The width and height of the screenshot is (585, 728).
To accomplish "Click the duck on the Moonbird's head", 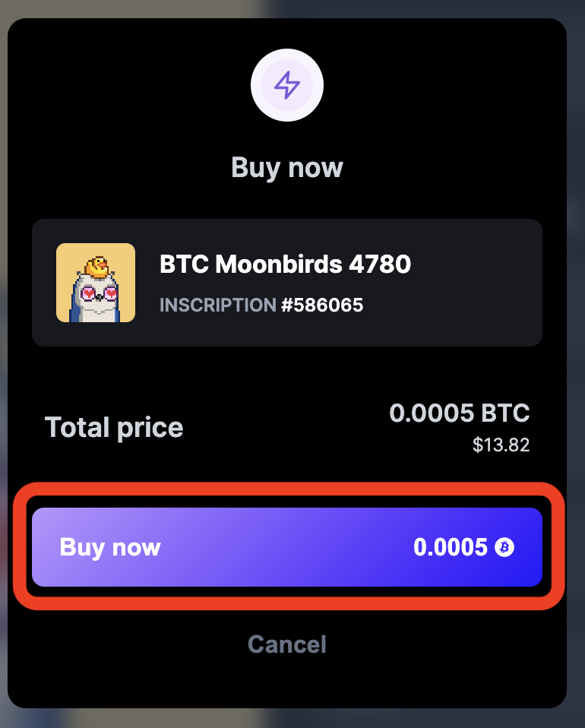I will click(x=97, y=267).
